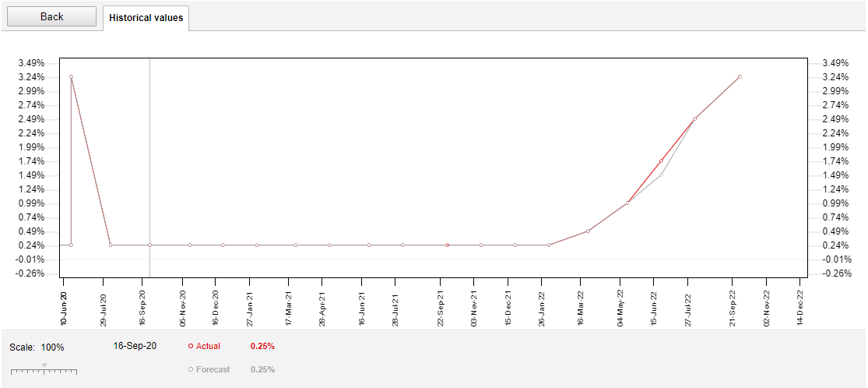Click the data point at 16-Sep-20
The image size is (868, 388).
tap(149, 245)
